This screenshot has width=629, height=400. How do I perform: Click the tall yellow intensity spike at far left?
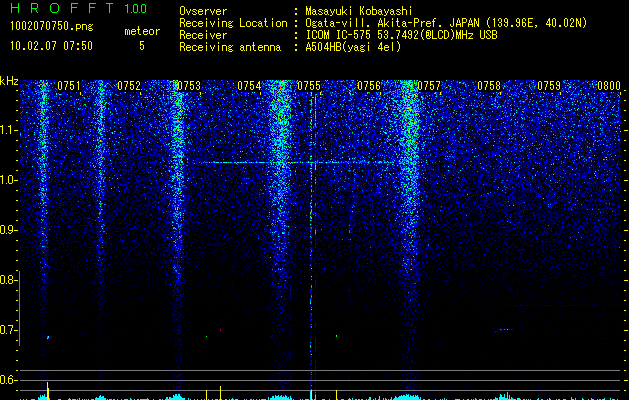pos(48,391)
